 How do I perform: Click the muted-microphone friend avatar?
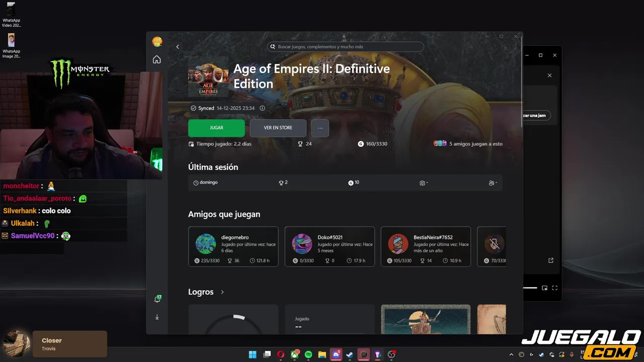point(494,244)
